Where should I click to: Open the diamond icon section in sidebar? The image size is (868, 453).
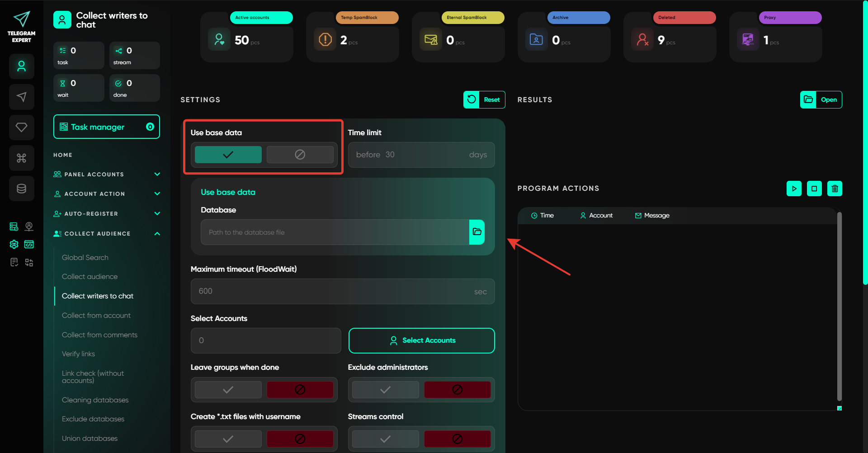click(x=21, y=127)
